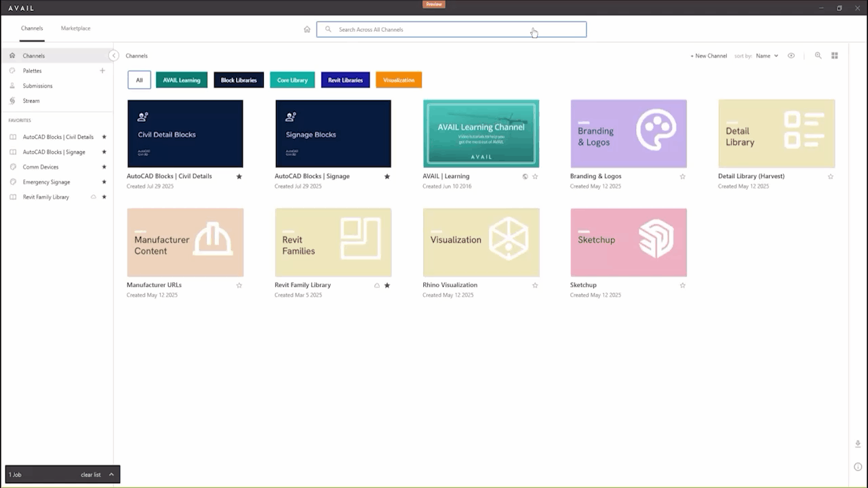The width and height of the screenshot is (868, 488).
Task: Filter by Core Library tag
Action: (292, 80)
